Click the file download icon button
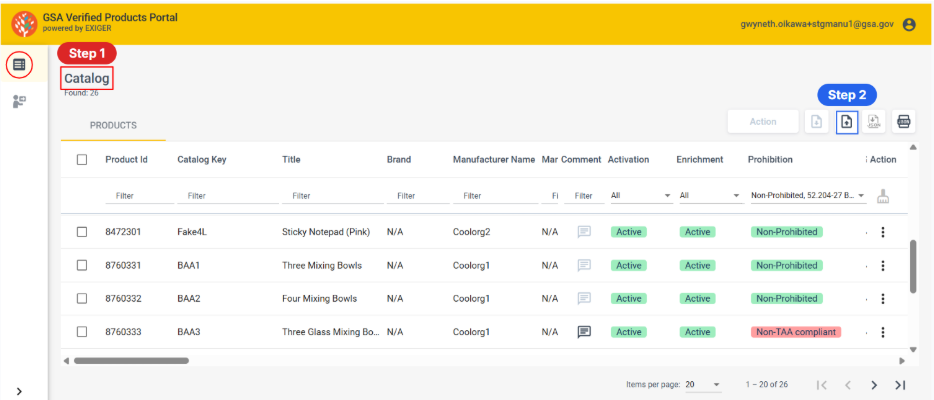934x400 pixels. [817, 121]
